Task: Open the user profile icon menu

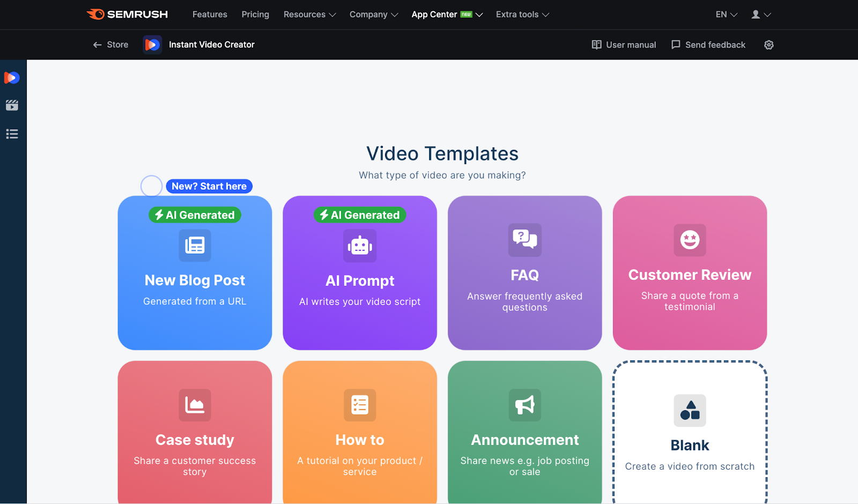Action: pyautogui.click(x=761, y=14)
